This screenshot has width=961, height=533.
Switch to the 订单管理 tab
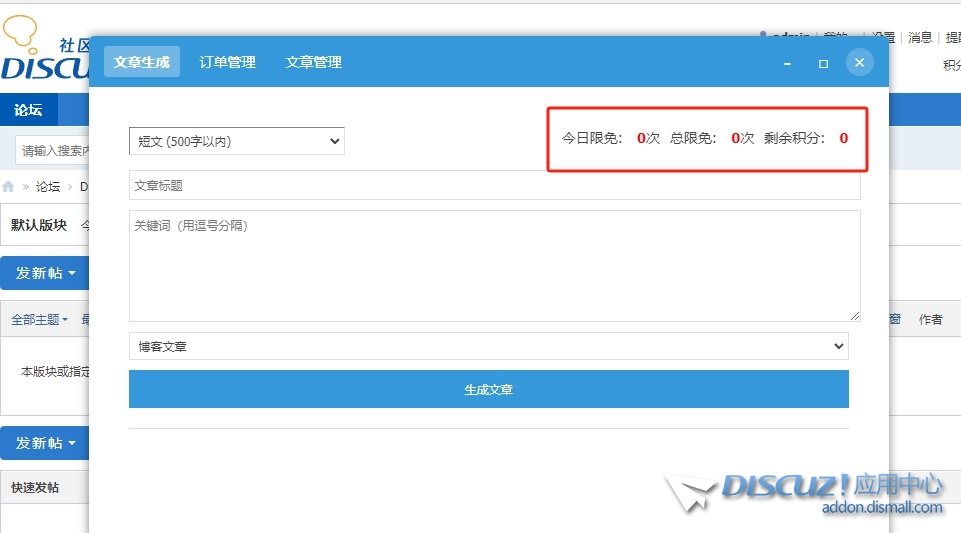tap(227, 62)
